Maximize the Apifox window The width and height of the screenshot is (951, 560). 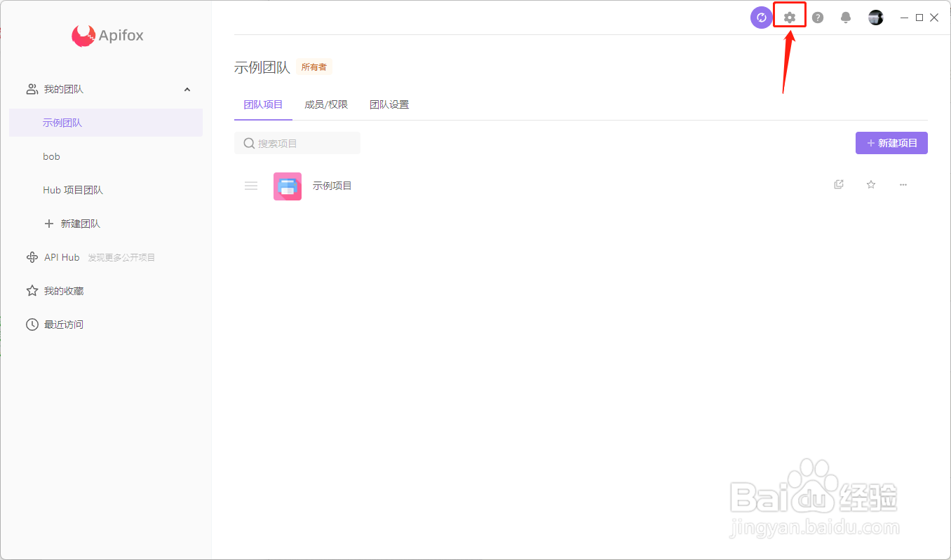[919, 18]
